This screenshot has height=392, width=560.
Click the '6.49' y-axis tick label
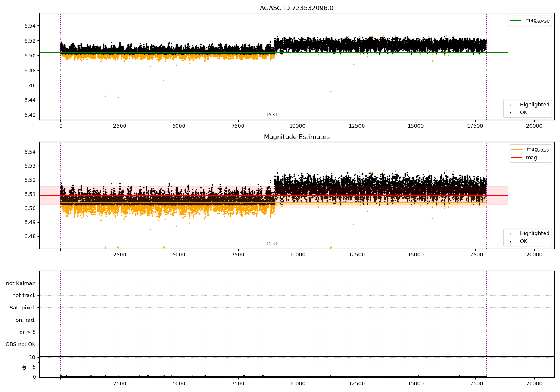(x=30, y=222)
